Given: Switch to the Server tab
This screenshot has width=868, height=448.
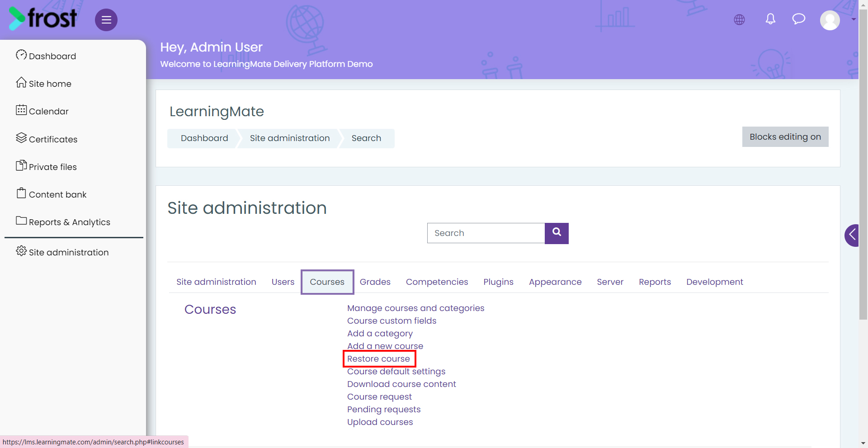Looking at the screenshot, I should (x=610, y=282).
